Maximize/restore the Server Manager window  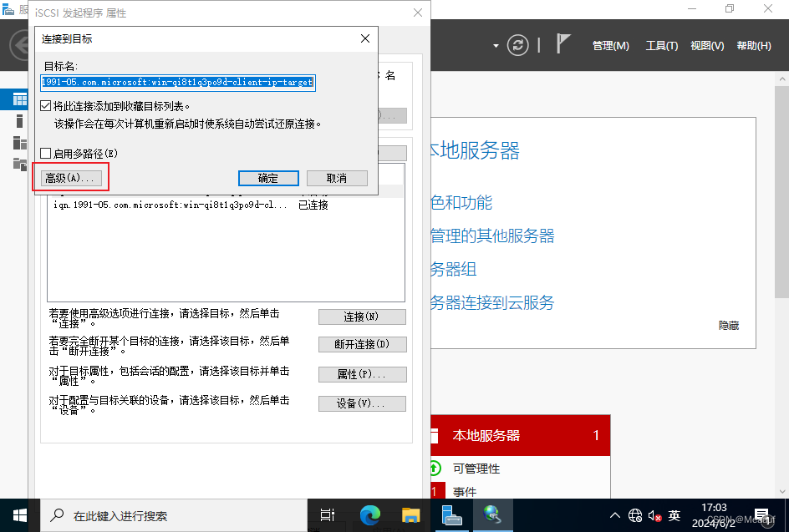click(x=730, y=8)
